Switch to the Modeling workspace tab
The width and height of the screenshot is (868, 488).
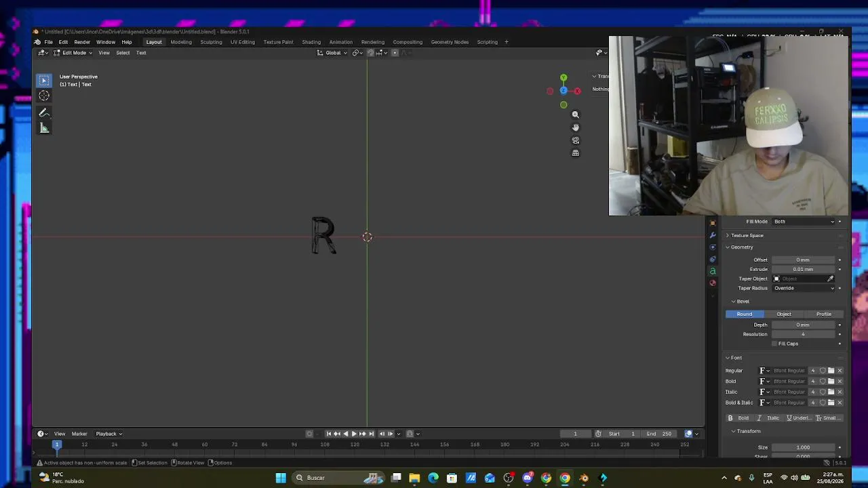[x=181, y=42]
